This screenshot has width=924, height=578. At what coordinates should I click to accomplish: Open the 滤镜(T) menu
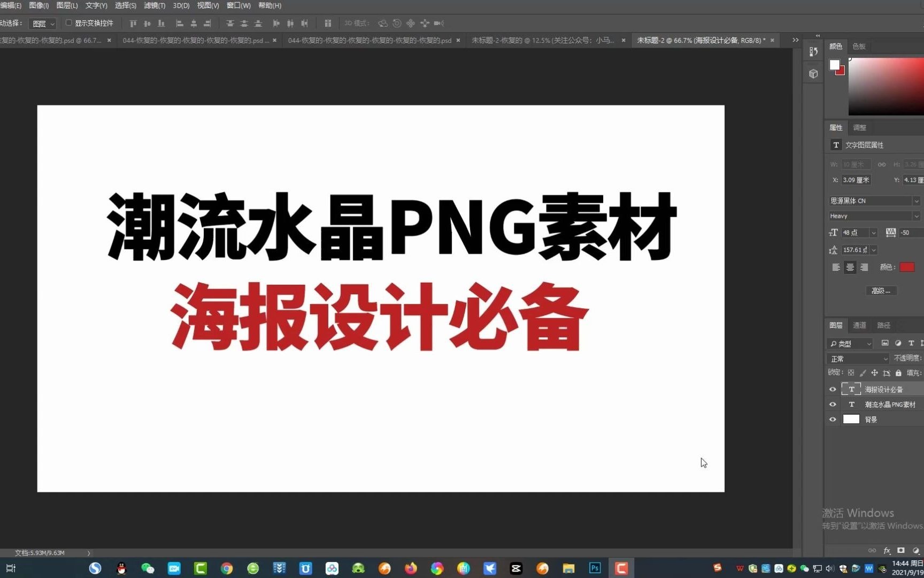click(155, 5)
